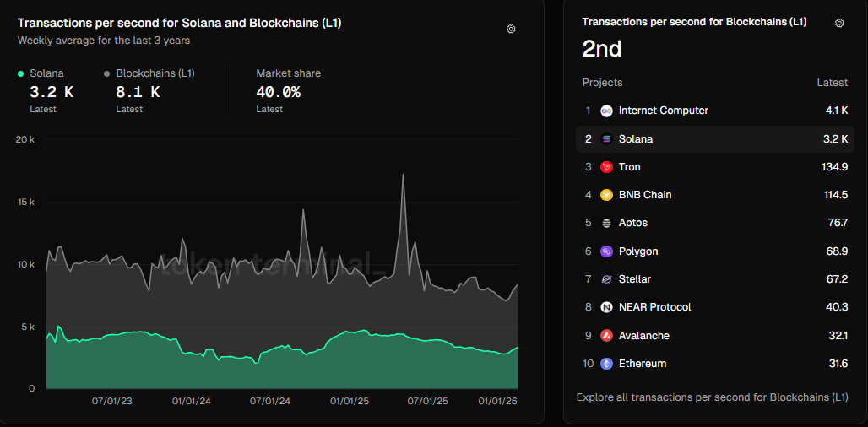Click the Aptos logo icon

point(606,223)
